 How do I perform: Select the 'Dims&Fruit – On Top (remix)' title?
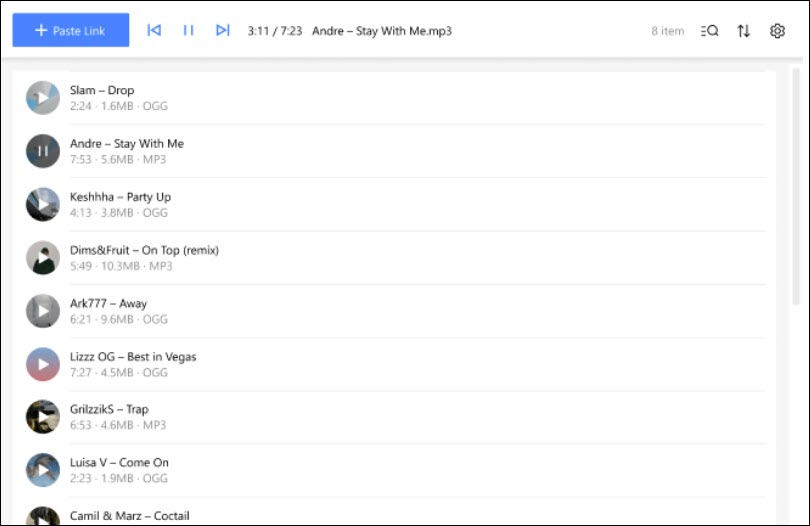pos(145,250)
